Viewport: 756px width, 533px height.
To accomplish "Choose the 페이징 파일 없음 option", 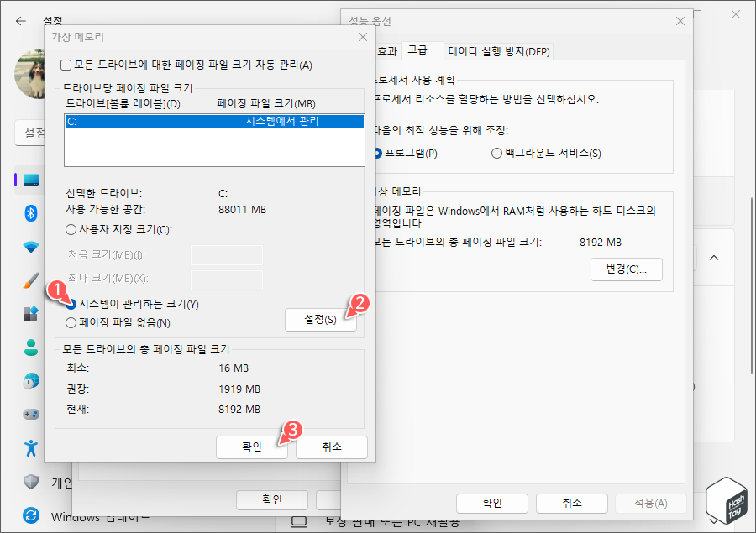I will coord(71,322).
